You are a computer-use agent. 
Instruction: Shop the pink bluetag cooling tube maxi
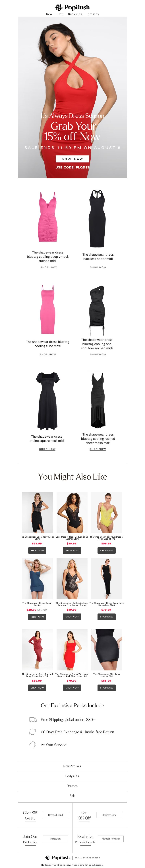(48, 354)
